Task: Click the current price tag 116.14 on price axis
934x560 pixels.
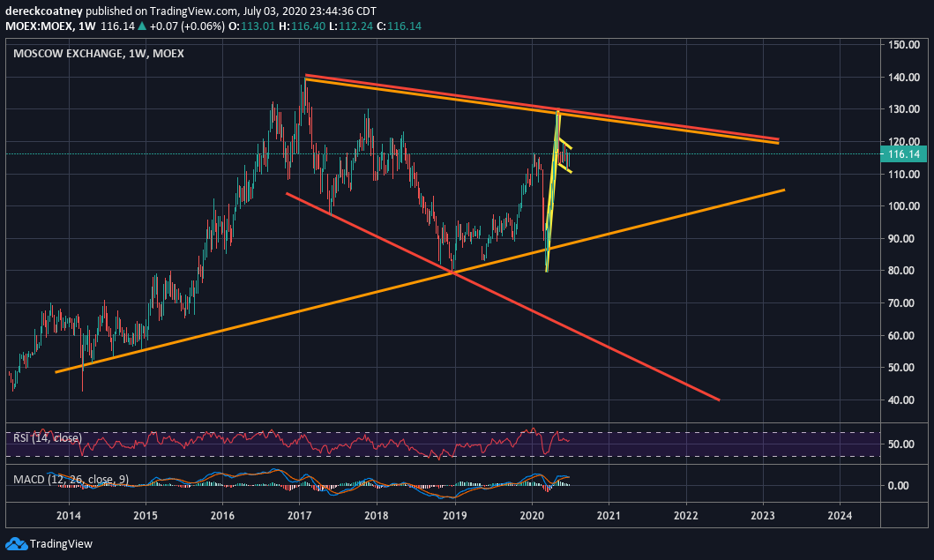Action: click(904, 154)
